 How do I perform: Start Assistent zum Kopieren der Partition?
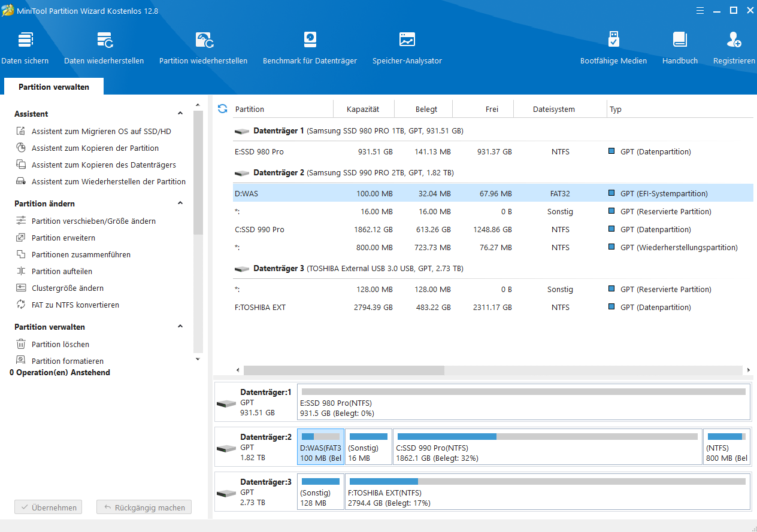coord(95,148)
